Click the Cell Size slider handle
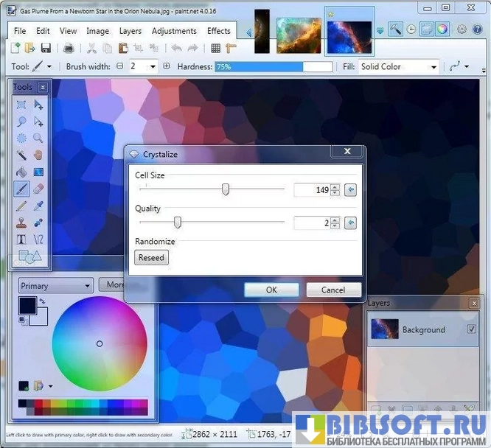The image size is (491, 448). pos(226,190)
